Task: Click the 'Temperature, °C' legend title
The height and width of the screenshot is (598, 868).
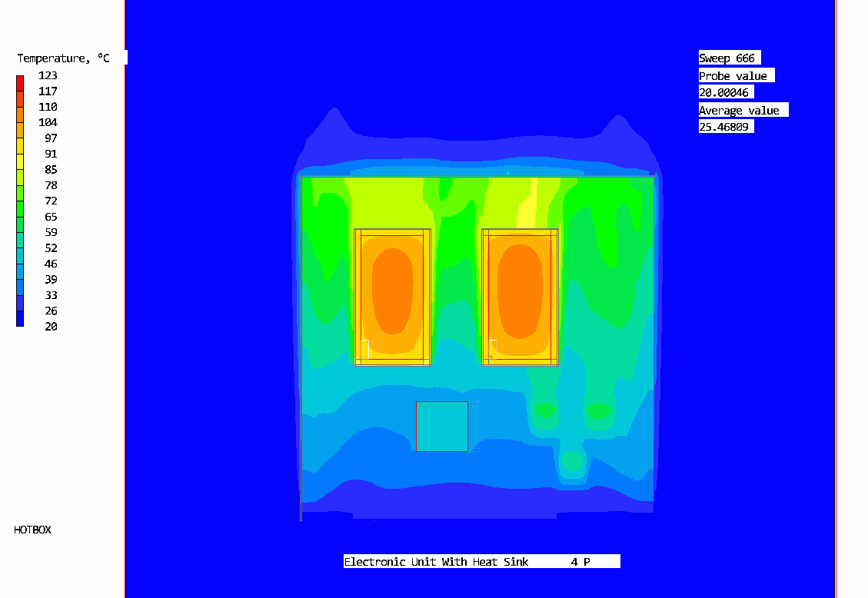Action: 64,58
